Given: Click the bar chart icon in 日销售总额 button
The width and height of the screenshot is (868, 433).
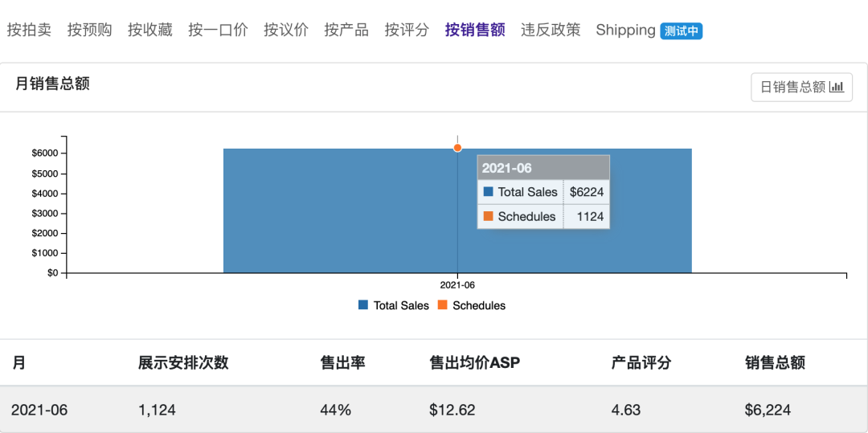Looking at the screenshot, I should (x=837, y=88).
